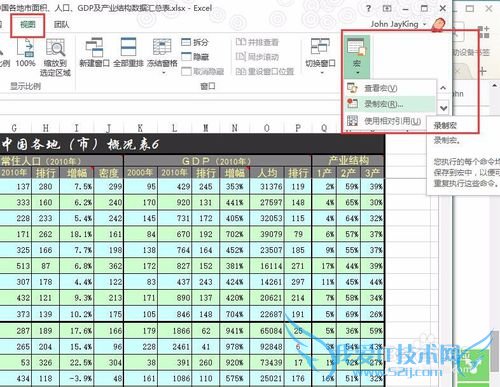The height and width of the screenshot is (387, 500).
Task: Click 产业结构 header cell
Action: [x=348, y=161]
